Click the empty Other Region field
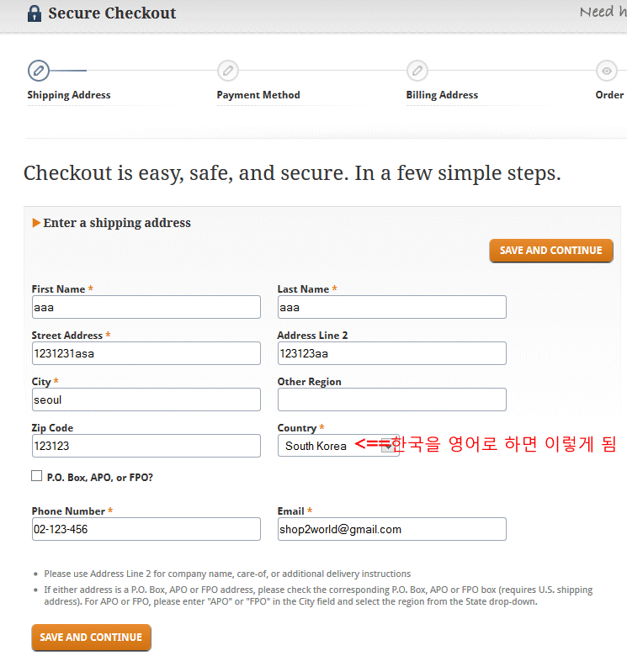Screen dimensions: 627x672 392,399
